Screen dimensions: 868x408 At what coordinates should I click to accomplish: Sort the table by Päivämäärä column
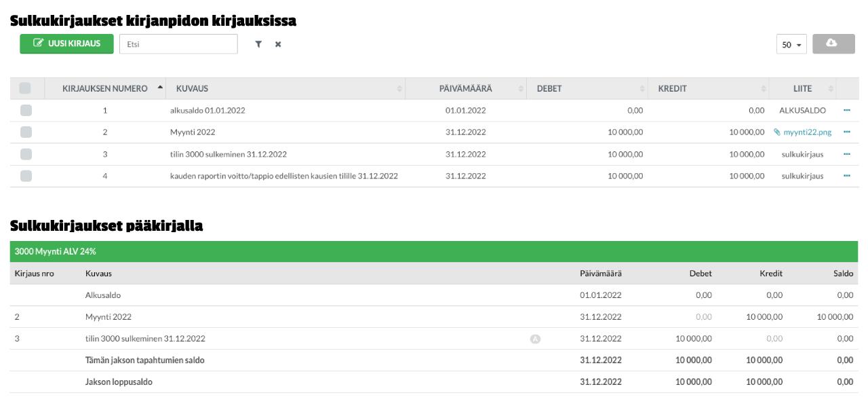click(x=465, y=88)
